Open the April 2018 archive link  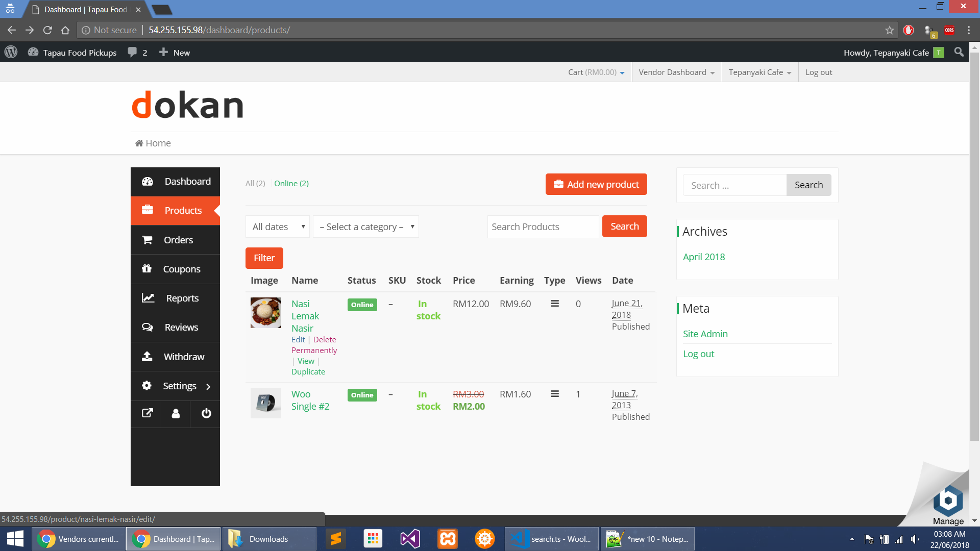pyautogui.click(x=704, y=257)
